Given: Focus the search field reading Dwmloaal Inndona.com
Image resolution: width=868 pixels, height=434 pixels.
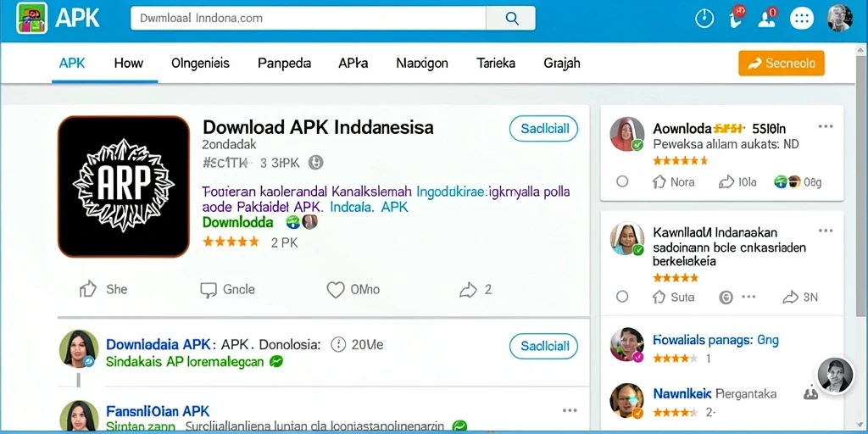Looking at the screenshot, I should pos(309,19).
